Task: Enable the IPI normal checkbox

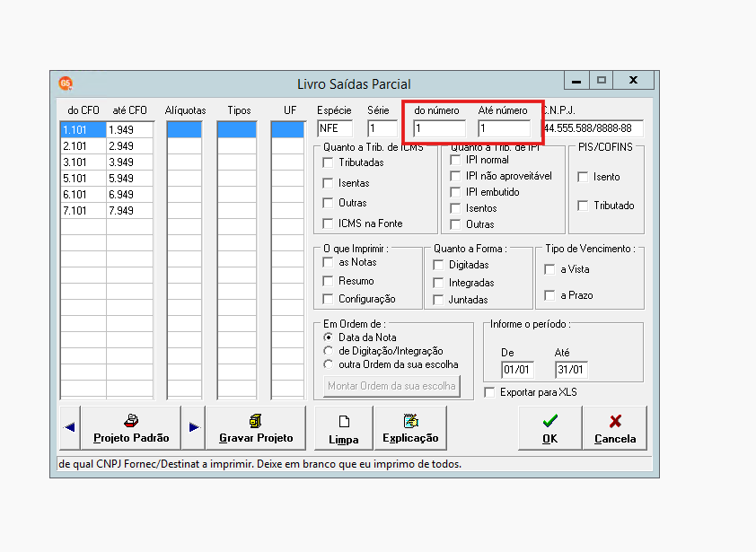Action: pos(455,160)
